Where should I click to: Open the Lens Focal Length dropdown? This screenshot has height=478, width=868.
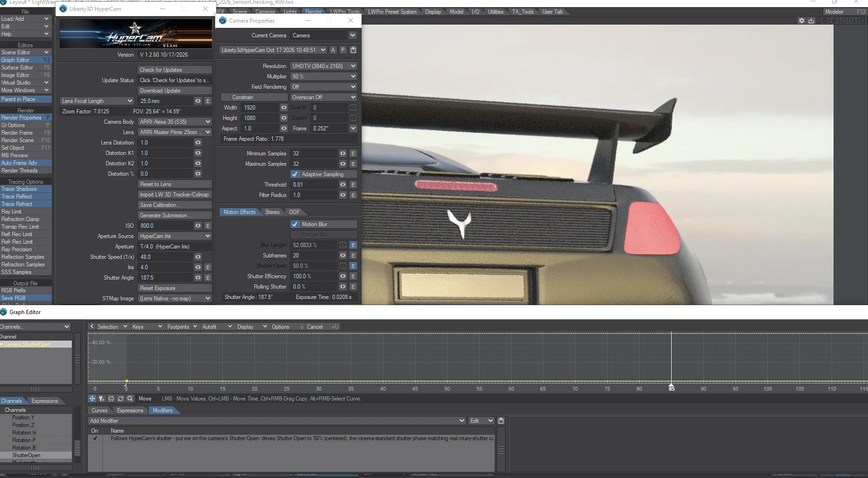pyautogui.click(x=97, y=101)
